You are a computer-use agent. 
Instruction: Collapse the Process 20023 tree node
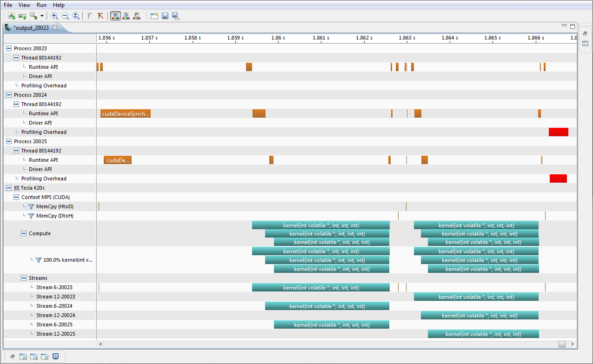click(8, 48)
